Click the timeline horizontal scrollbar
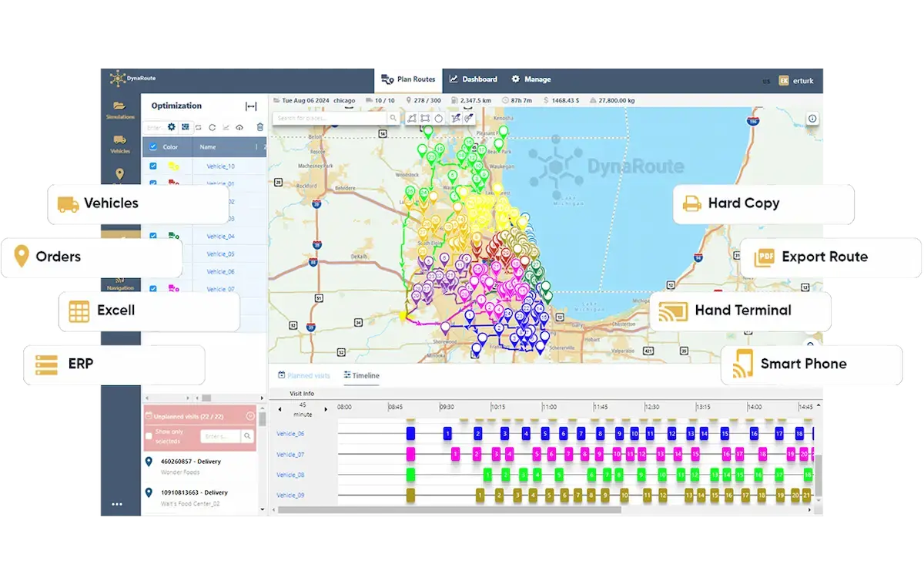The image size is (924, 571). [449, 509]
